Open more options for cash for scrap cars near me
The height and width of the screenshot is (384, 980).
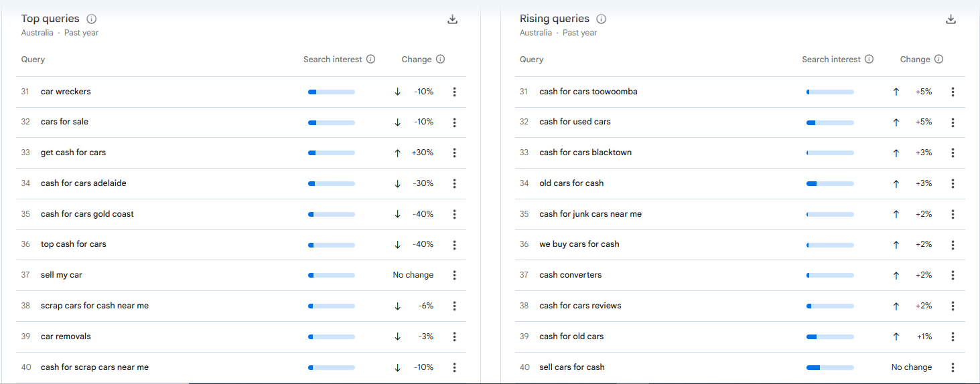(x=454, y=367)
